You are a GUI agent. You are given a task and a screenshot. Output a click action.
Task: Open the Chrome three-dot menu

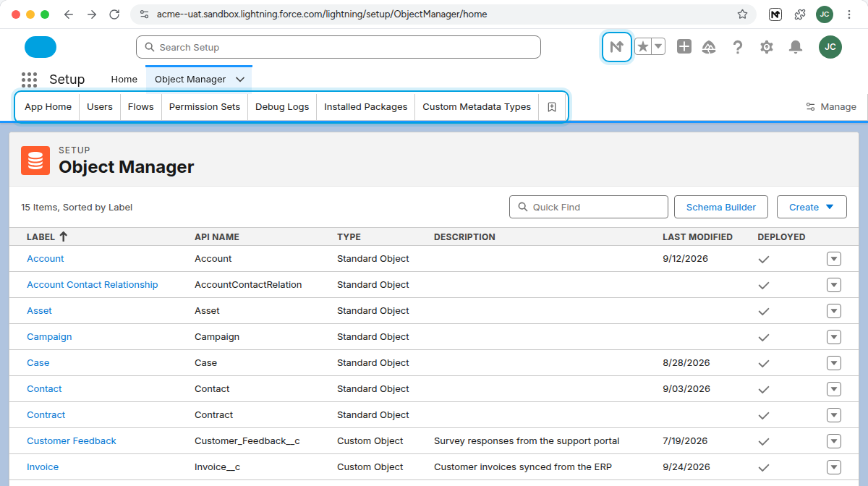[x=849, y=14]
